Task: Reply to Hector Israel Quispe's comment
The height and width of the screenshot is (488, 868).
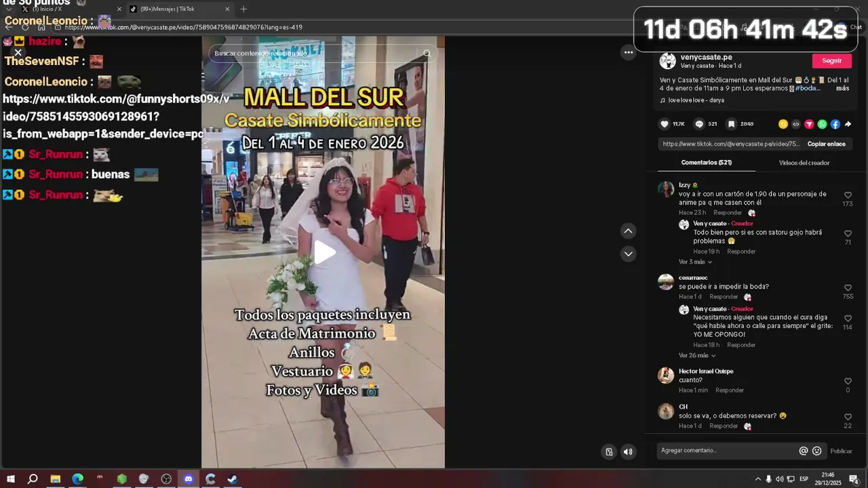Action: click(x=730, y=390)
